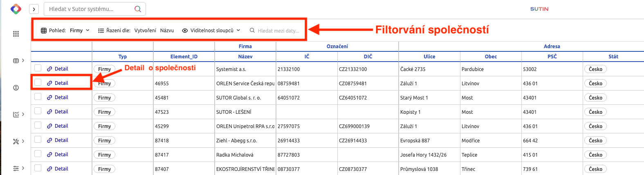Click the Ulice column header

pyautogui.click(x=429, y=57)
